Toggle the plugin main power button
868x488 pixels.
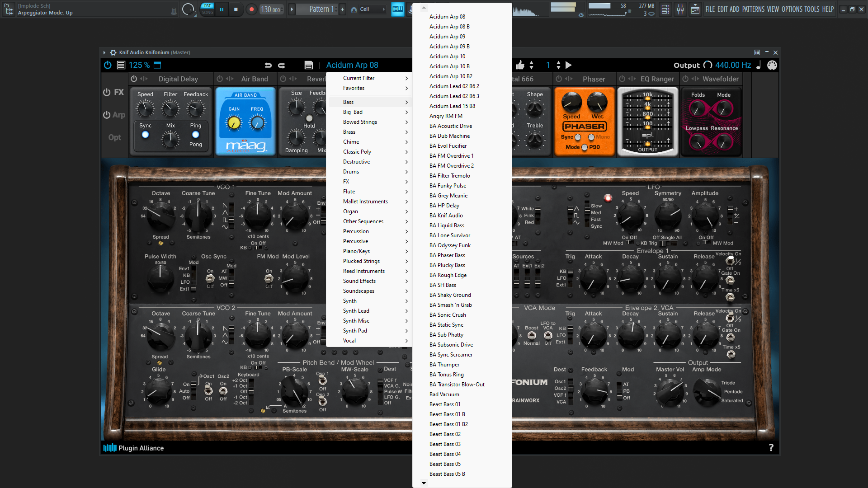(108, 65)
